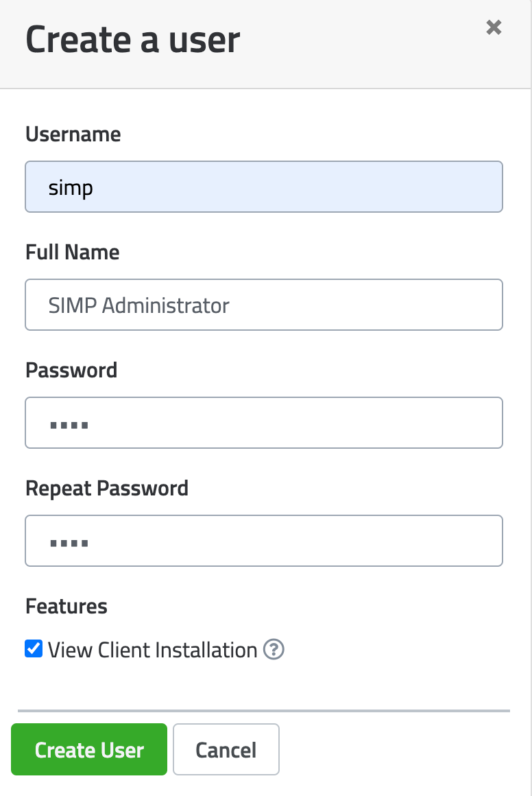
Task: Focus the Repeat Password field
Action: [264, 541]
